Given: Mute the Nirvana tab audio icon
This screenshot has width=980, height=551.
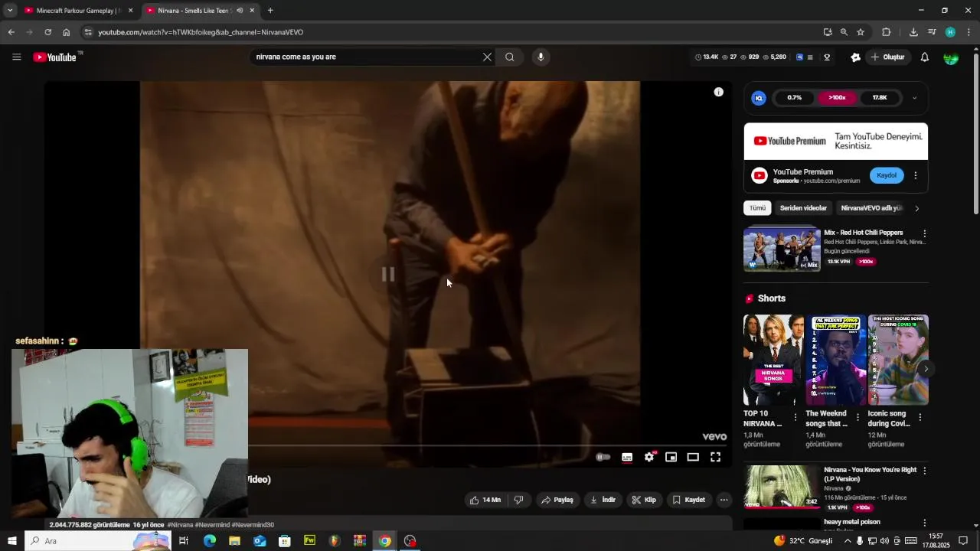Looking at the screenshot, I should (x=240, y=11).
